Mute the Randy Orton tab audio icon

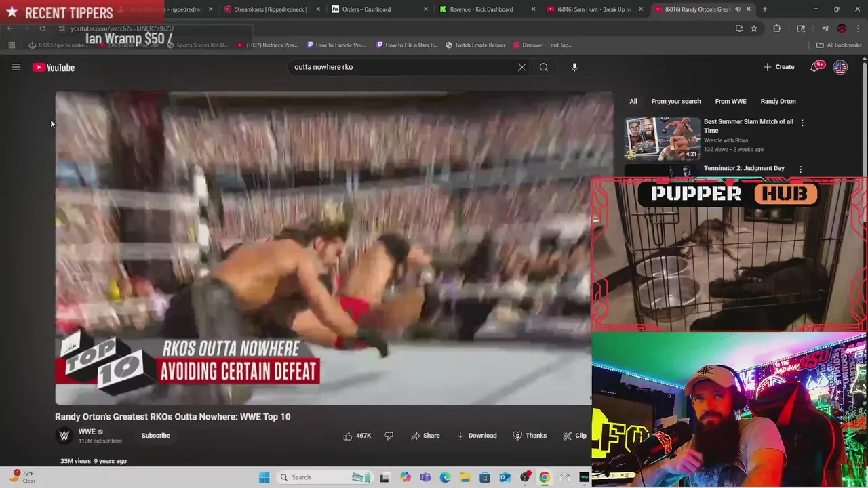tap(738, 9)
